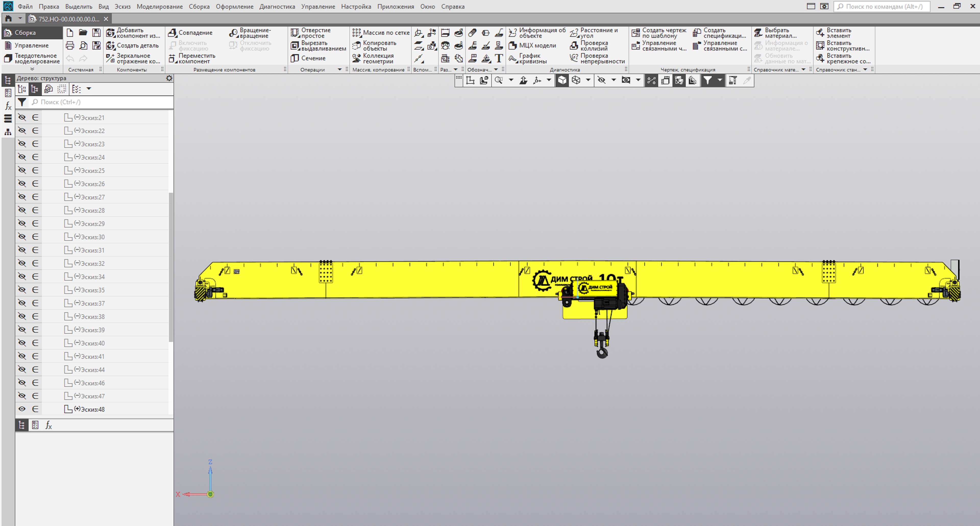
Task: Switch to Твердотельное моделирование toolset
Action: tap(32, 58)
